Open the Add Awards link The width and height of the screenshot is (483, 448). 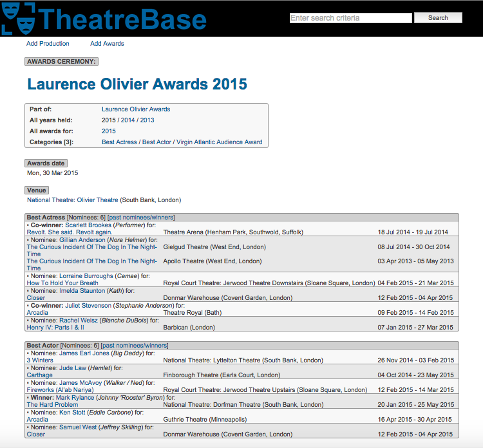click(x=107, y=43)
